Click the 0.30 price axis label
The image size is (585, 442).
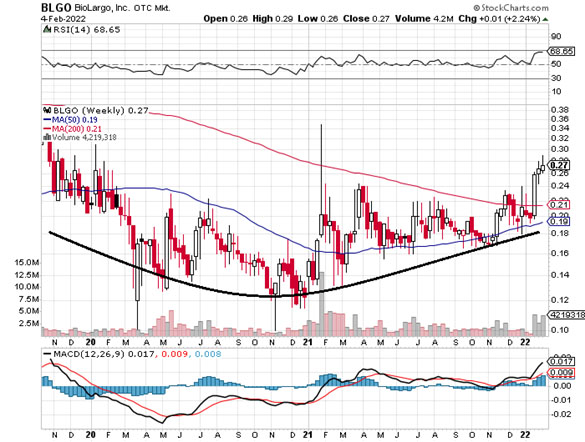click(559, 149)
